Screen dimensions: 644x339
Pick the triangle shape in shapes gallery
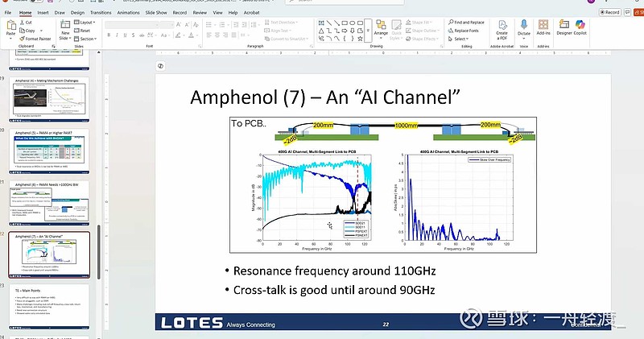coord(321,31)
